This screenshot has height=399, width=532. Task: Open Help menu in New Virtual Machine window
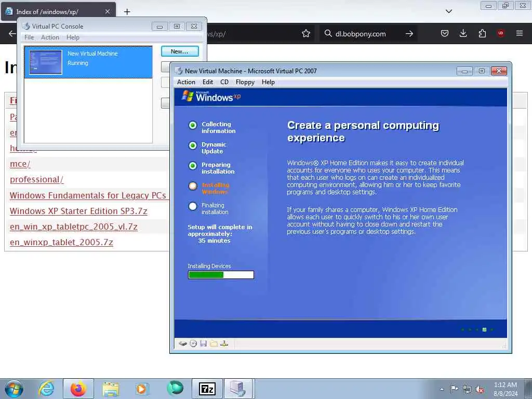tap(268, 82)
